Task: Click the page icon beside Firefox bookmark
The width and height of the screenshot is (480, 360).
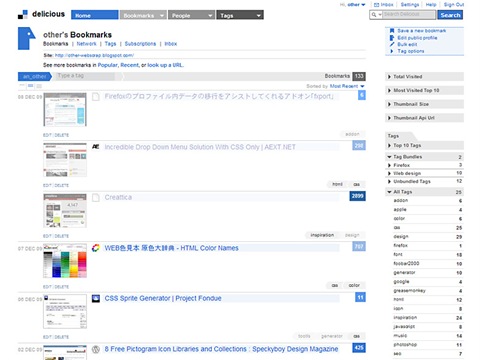Action: pyautogui.click(x=96, y=97)
